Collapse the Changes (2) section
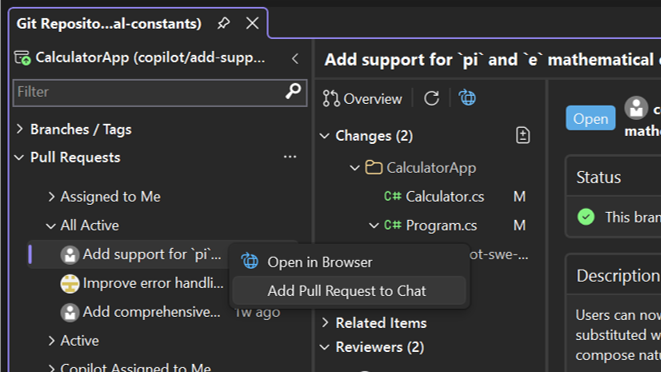This screenshot has height=372, width=661. tap(324, 136)
